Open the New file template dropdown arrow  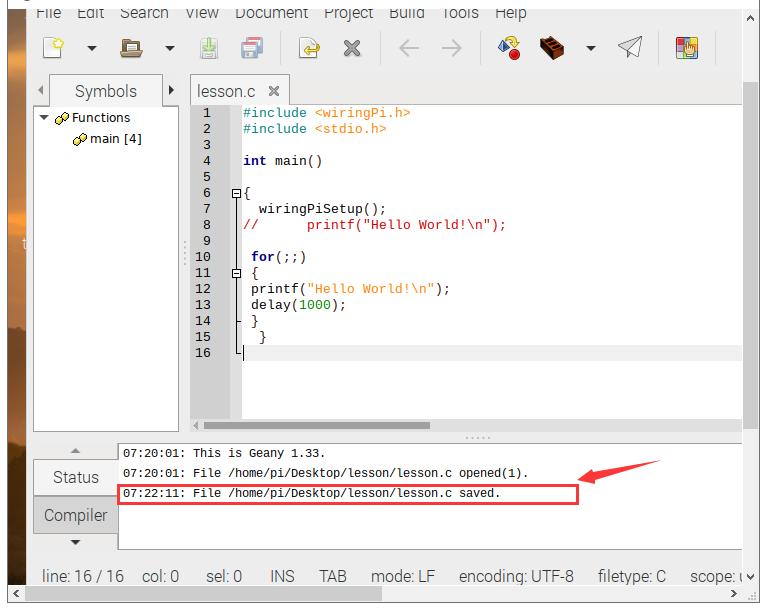pyautogui.click(x=91, y=48)
